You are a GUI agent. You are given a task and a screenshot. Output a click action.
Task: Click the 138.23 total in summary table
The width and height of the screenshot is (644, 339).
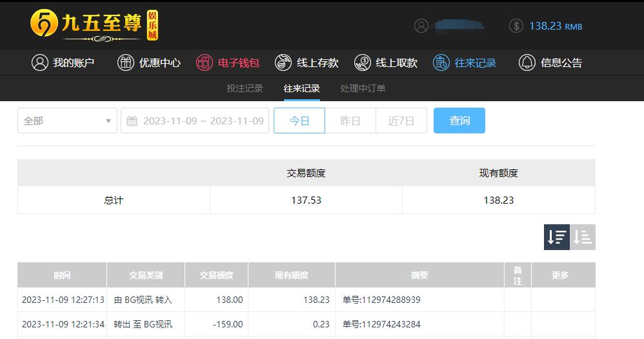(499, 200)
